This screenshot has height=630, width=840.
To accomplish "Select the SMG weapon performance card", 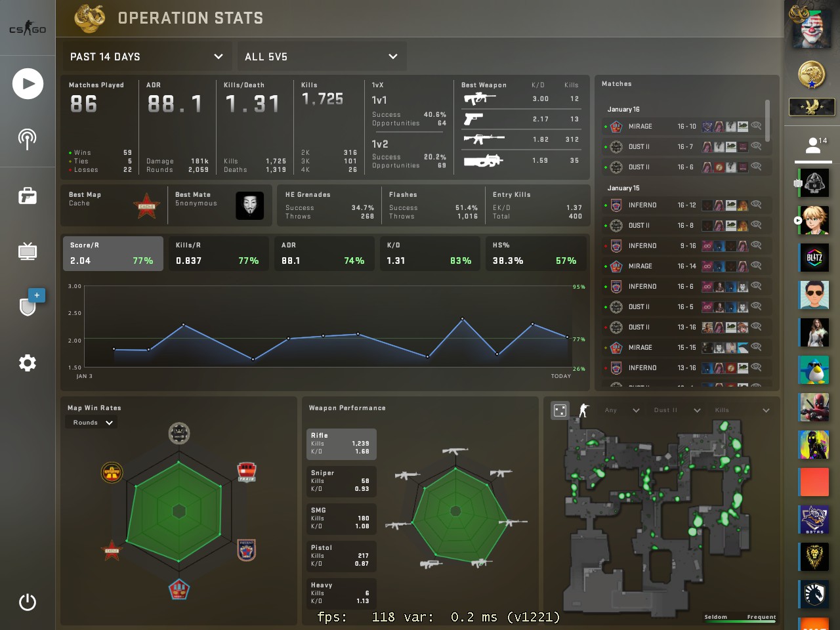I will pos(341,518).
